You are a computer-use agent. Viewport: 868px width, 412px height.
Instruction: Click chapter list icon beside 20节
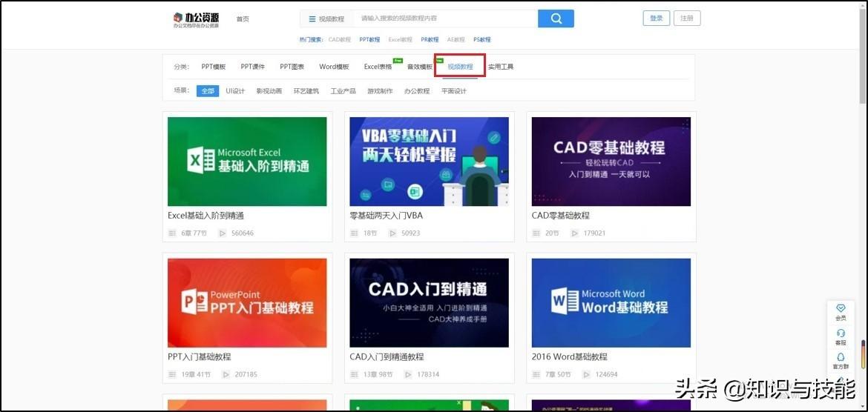click(x=536, y=233)
